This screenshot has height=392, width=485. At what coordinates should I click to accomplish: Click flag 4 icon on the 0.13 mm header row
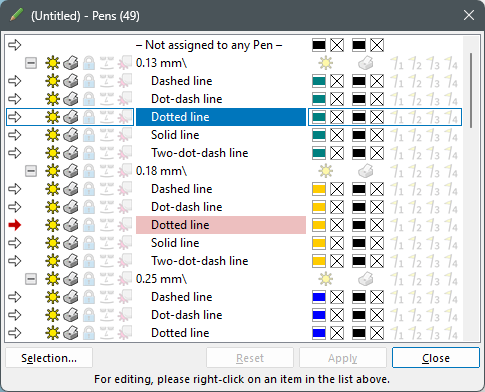(451, 63)
